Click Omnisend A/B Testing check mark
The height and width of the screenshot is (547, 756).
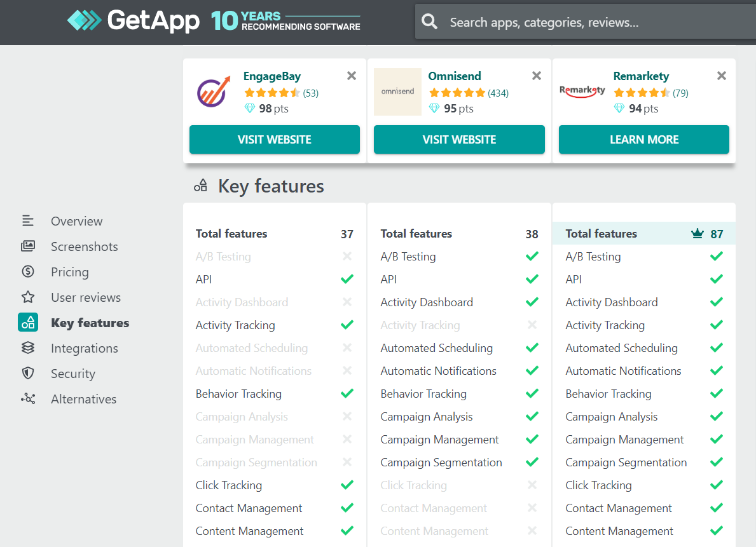pyautogui.click(x=532, y=257)
